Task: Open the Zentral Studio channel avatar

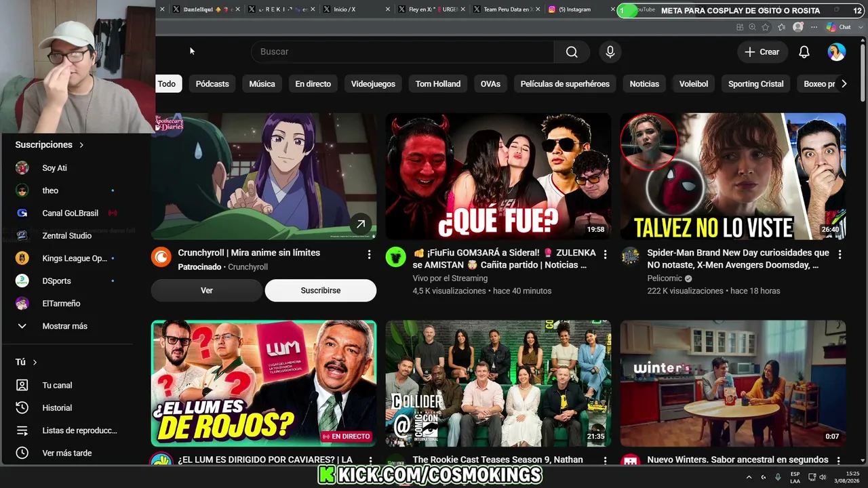Action: point(22,236)
